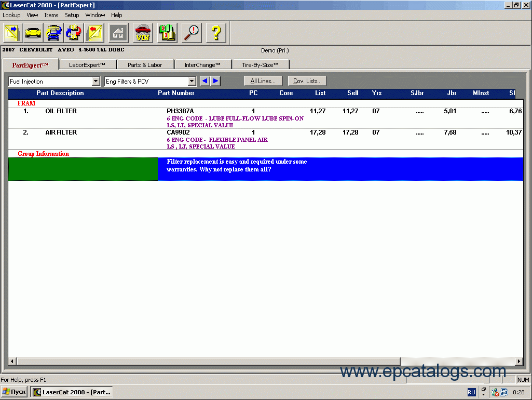Click the yellow question mark help icon
This screenshot has height=400, width=532.
(216, 33)
